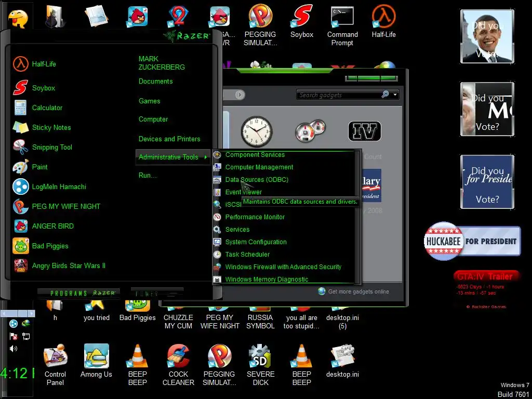Image resolution: width=532 pixels, height=399 pixels.
Task: Select the CHUZZLE MY CUM desktop icon
Action: click(179, 314)
